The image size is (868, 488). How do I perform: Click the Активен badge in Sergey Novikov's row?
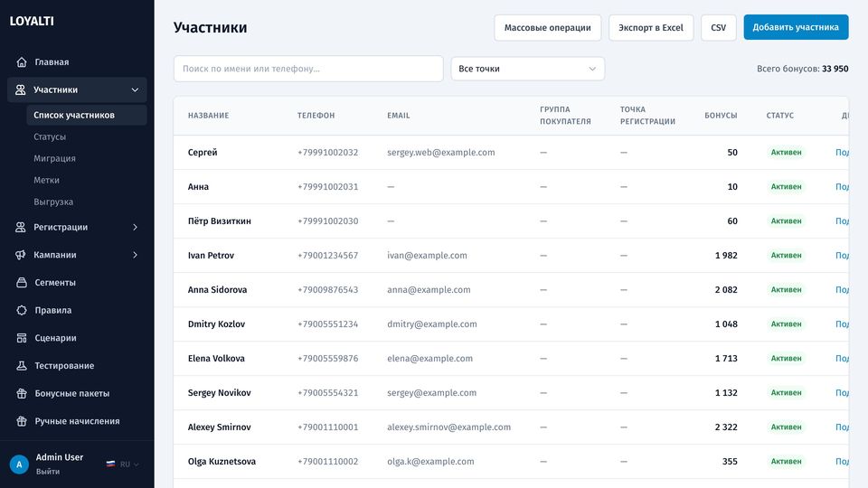(786, 392)
